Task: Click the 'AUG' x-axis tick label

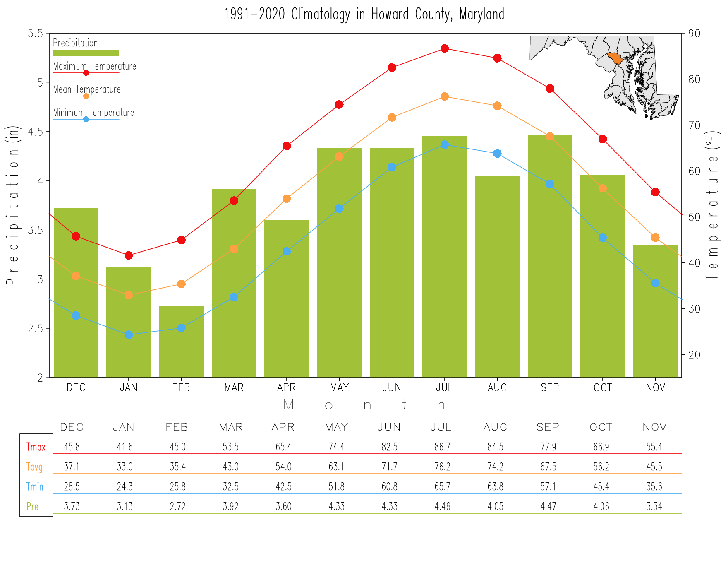Action: tap(497, 388)
